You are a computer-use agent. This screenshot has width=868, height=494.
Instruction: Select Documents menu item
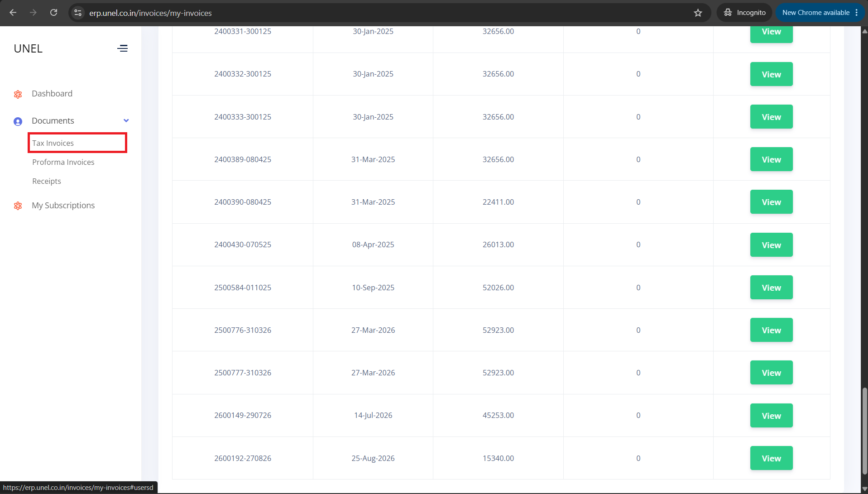point(53,121)
